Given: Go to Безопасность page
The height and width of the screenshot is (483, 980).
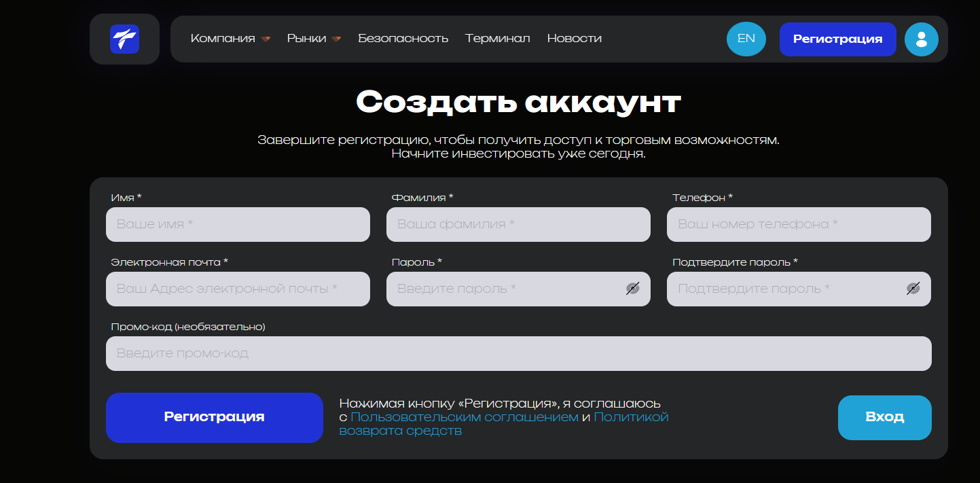Looking at the screenshot, I should pos(403,39).
